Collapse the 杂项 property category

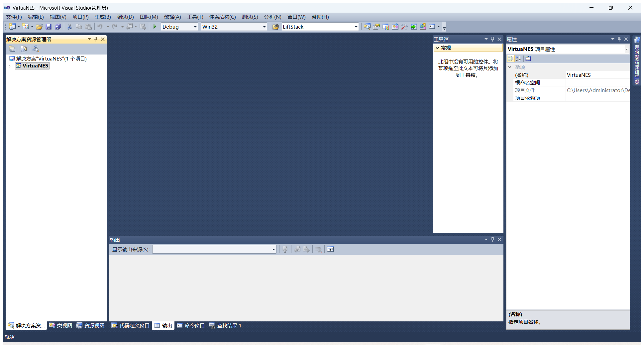coord(510,67)
